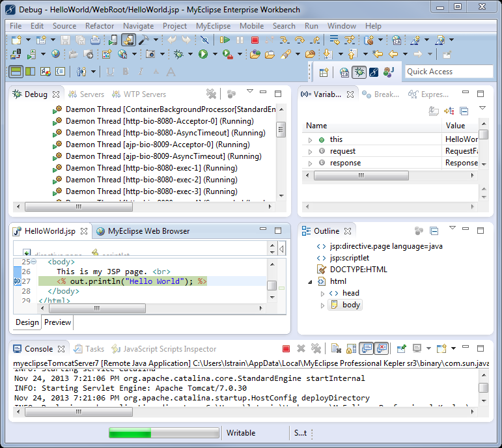Click in the Quick Access search field

point(448,72)
